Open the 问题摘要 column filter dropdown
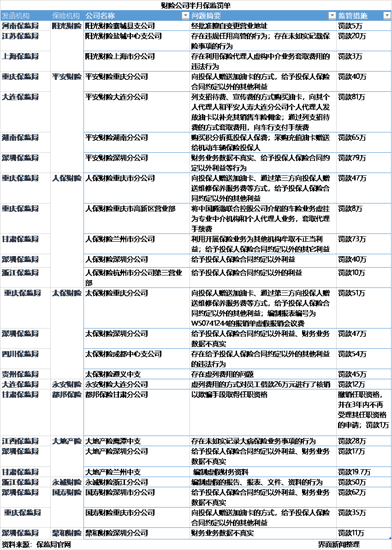This screenshot has width=392, height=550. pyautogui.click(x=332, y=16)
